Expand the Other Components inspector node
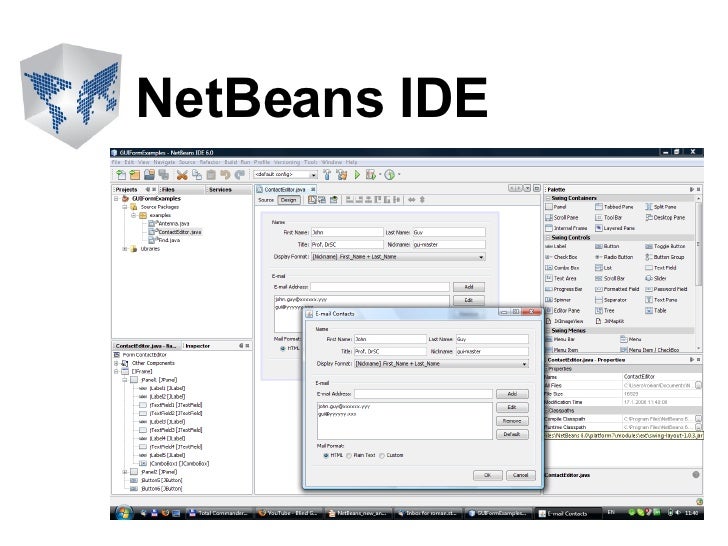Image resolution: width=728 pixels, height=546 pixels. point(117,363)
